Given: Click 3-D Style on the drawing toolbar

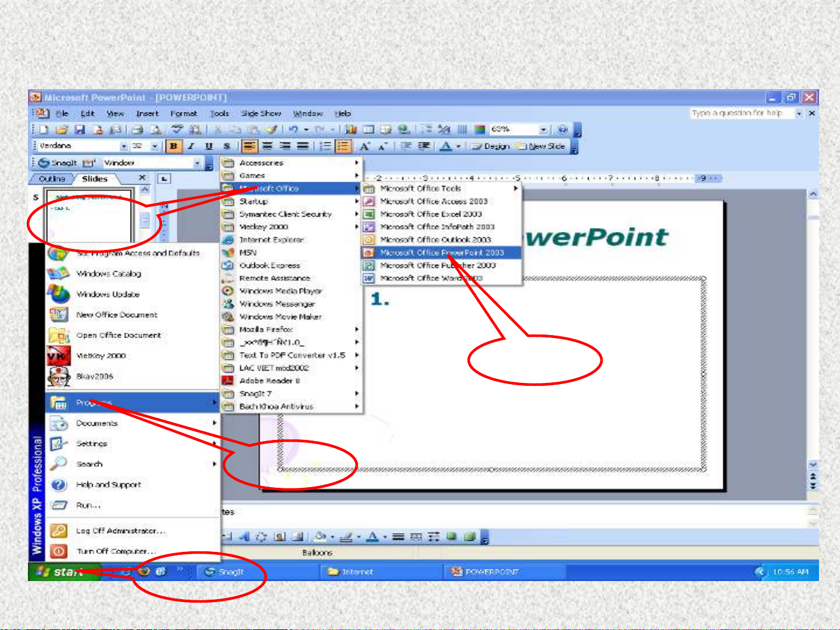Looking at the screenshot, I should point(470,537).
